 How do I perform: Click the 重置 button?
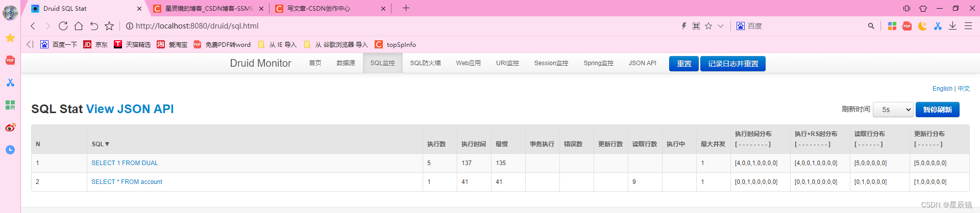(x=684, y=64)
